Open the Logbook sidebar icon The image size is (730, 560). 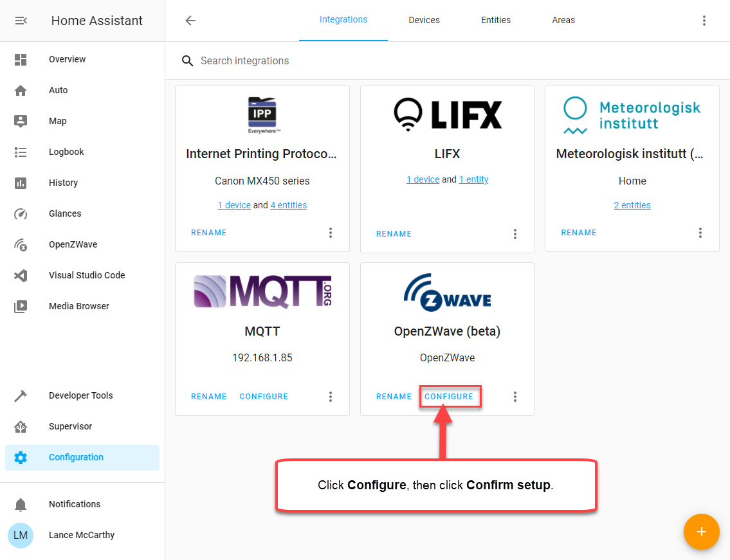(21, 152)
